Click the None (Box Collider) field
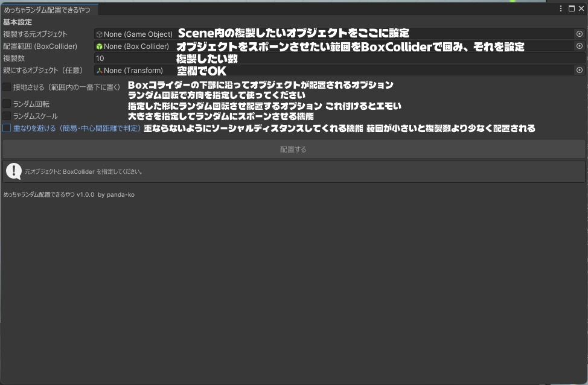Screen dimensions: 588x385 pos(339,46)
